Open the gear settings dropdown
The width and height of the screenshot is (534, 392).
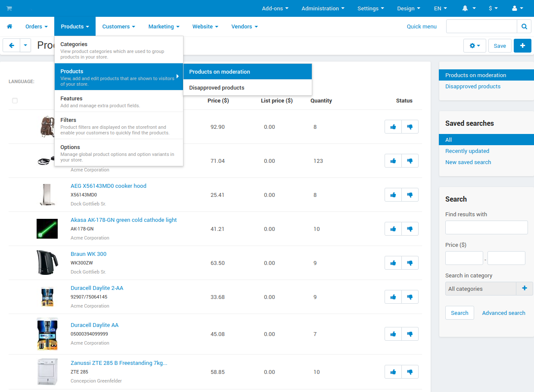(x=475, y=46)
